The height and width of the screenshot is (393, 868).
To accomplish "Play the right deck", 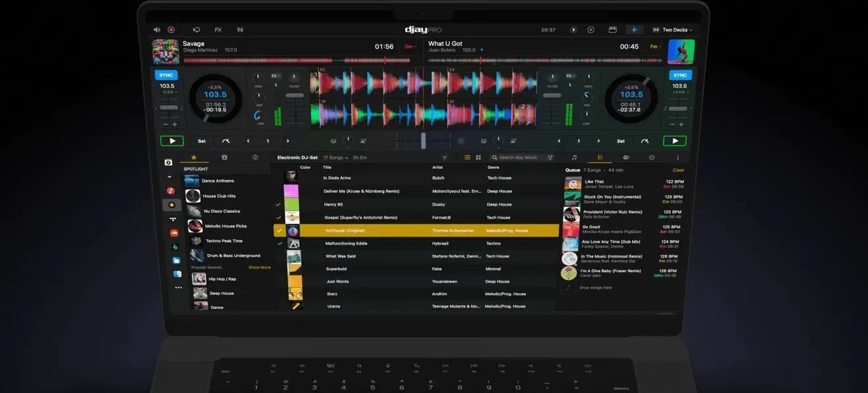I will pos(675,141).
